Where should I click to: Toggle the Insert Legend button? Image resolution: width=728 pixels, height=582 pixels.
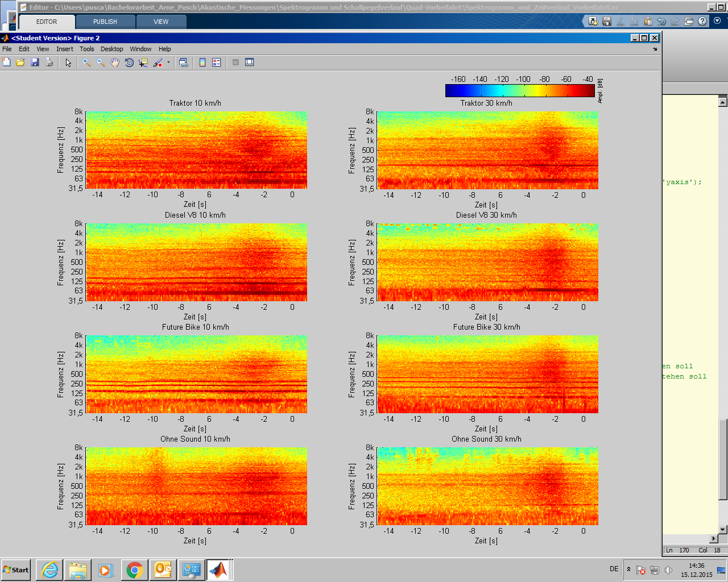(x=217, y=63)
